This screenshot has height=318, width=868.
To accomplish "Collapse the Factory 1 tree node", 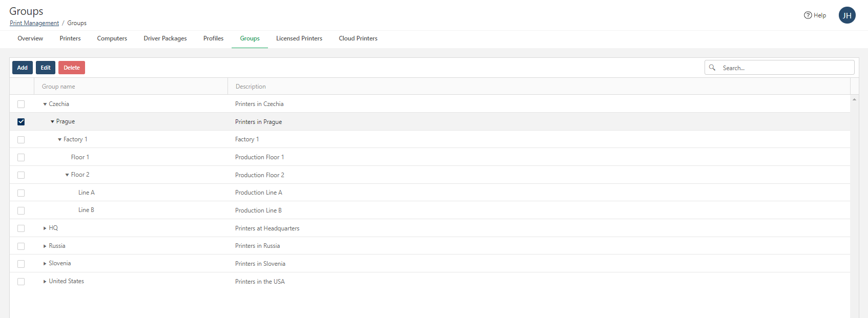I will click(x=60, y=140).
